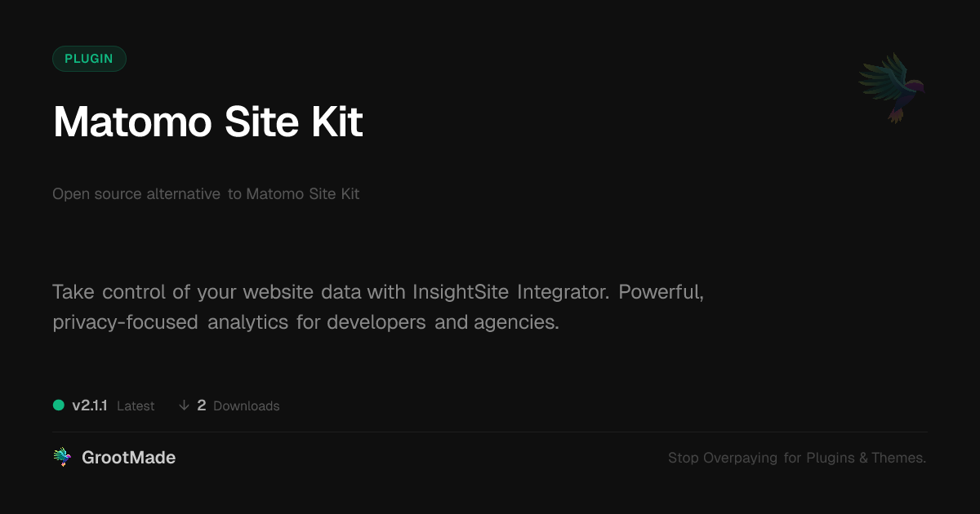
Task: Select the green PLUGIN badge
Action: (89, 59)
